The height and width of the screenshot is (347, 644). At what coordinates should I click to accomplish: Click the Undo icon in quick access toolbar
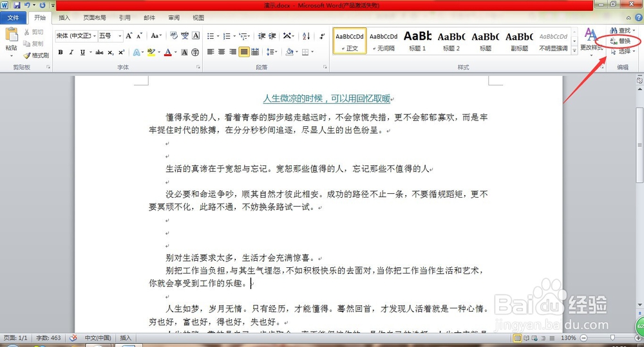tap(27, 5)
